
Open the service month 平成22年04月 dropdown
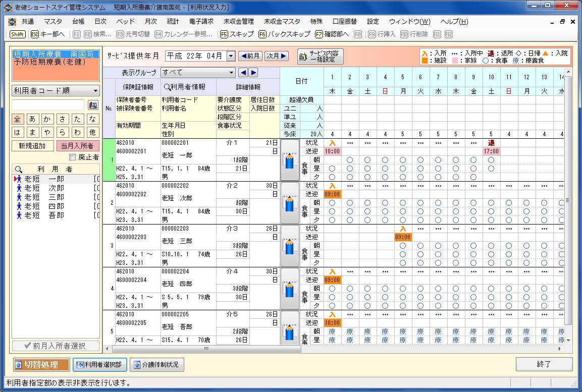pyautogui.click(x=231, y=56)
